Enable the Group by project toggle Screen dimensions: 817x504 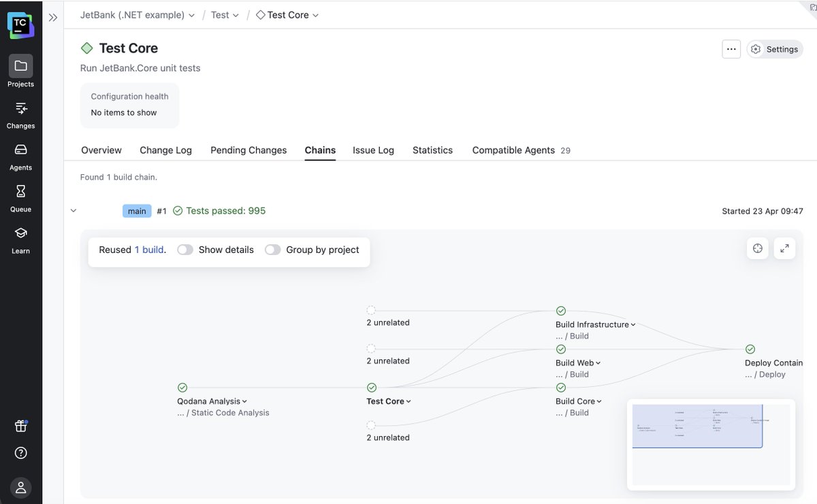(273, 250)
